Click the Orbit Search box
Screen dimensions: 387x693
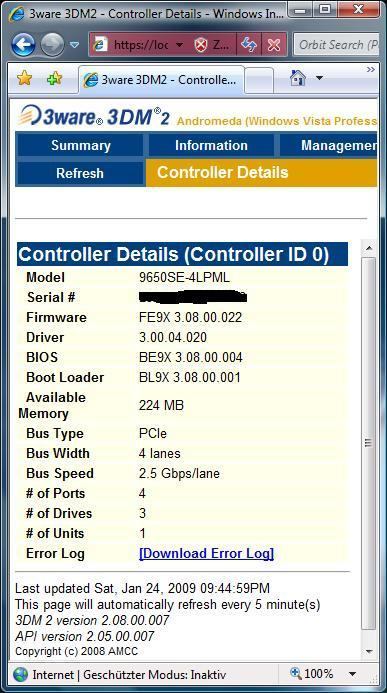pyautogui.click(x=337, y=45)
